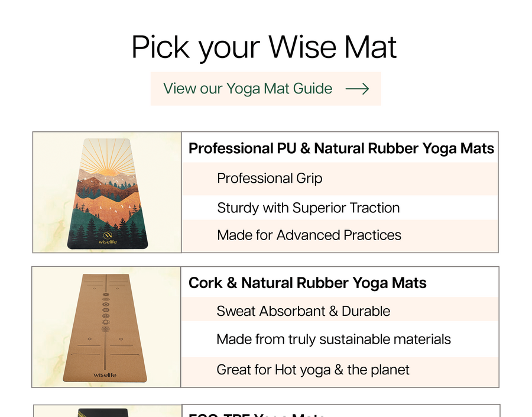Click the Sweat Absorbant & Durable row
532x417 pixels.
pos(303,311)
